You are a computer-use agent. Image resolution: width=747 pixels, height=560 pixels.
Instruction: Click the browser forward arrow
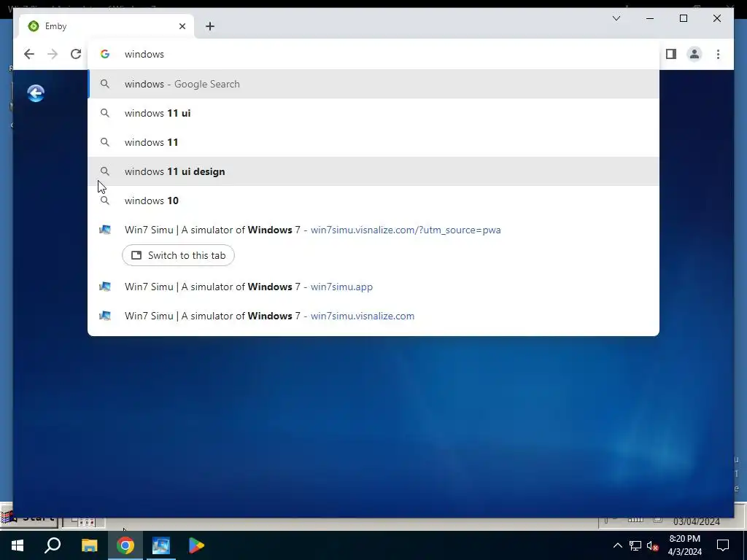(53, 54)
